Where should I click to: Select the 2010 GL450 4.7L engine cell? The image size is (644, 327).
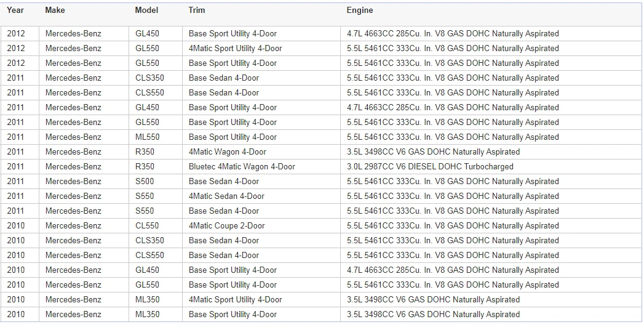point(491,270)
